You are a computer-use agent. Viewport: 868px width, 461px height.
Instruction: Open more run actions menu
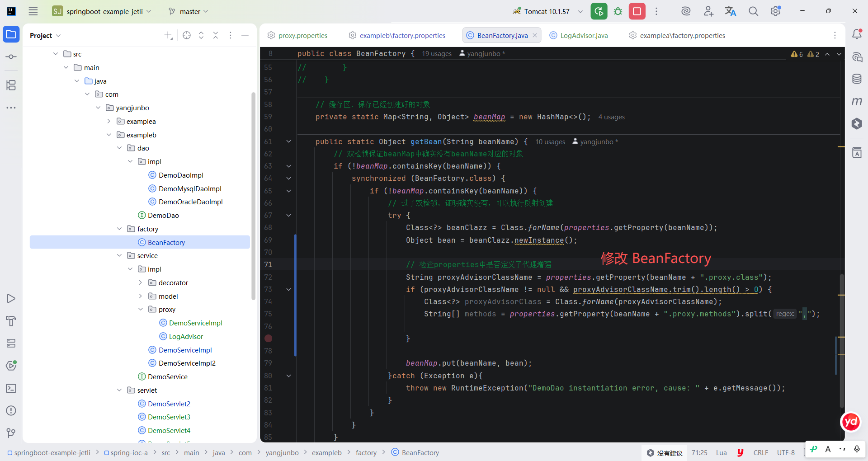coord(656,11)
